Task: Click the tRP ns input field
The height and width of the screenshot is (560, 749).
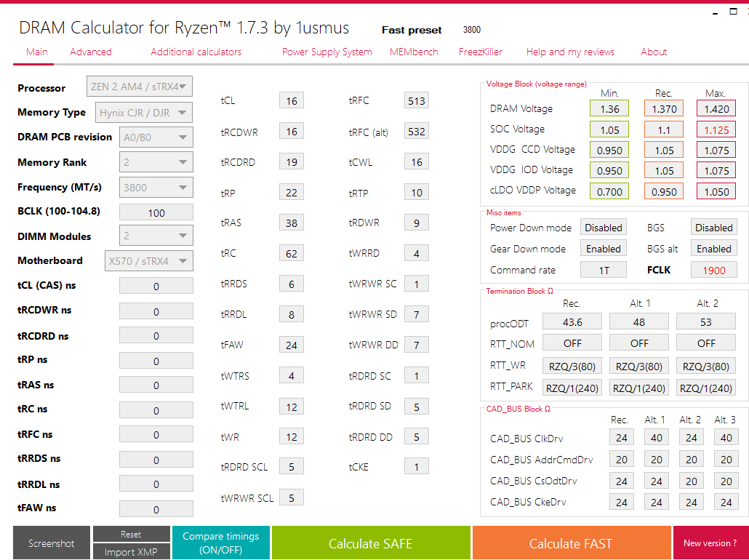Action: tap(156, 361)
